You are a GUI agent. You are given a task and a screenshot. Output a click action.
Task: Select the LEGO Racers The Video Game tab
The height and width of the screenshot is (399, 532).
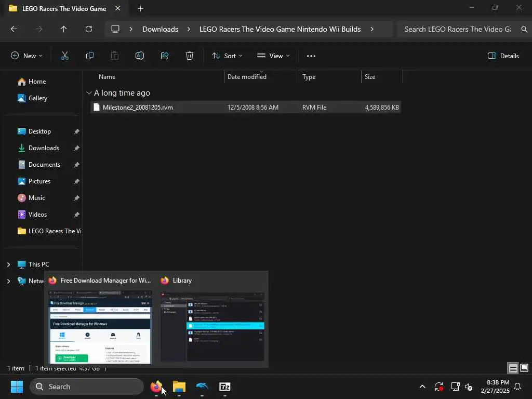64,8
